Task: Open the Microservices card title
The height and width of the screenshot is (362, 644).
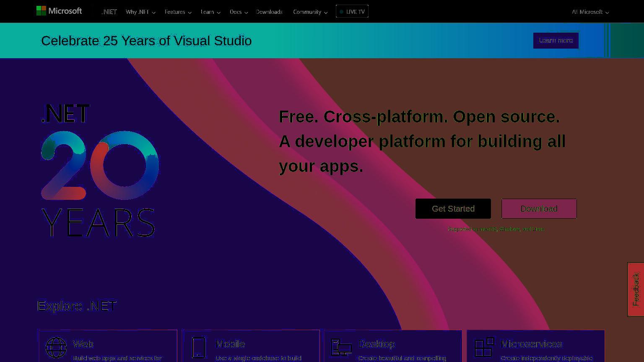Action: (x=531, y=344)
